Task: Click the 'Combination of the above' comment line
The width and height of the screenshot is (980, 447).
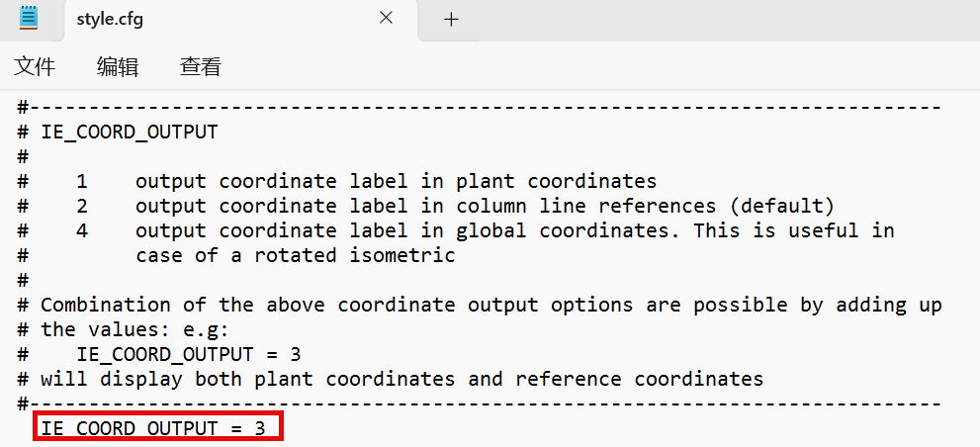Action: (x=485, y=305)
